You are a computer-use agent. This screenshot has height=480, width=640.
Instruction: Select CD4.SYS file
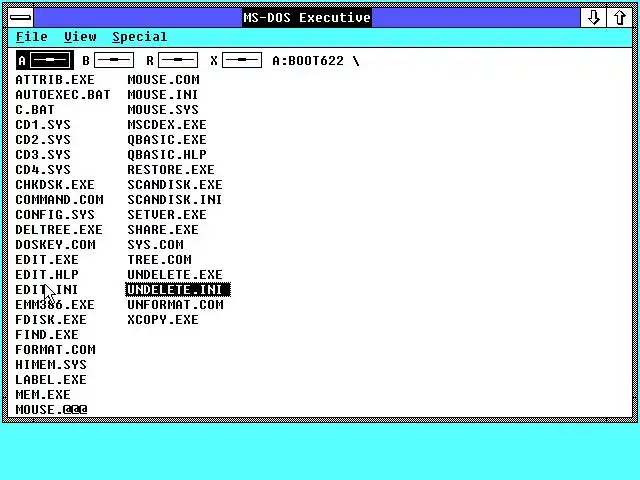(43, 170)
